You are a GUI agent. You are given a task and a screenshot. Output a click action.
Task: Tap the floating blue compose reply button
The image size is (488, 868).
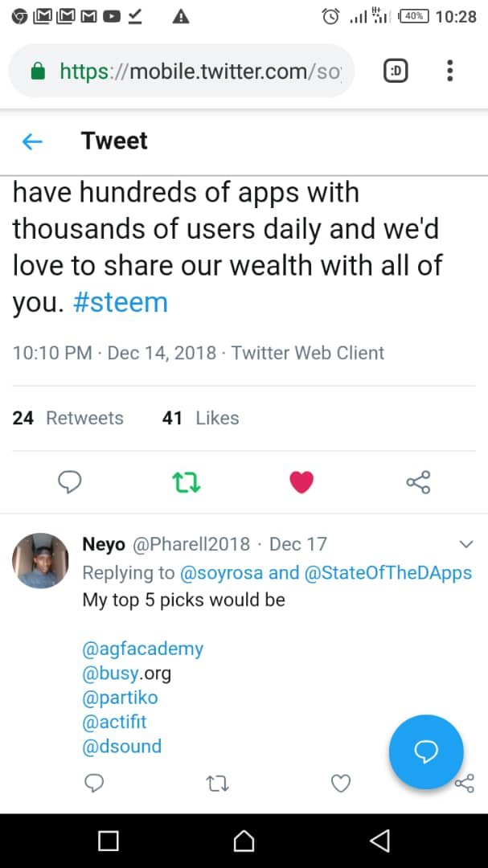[425, 751]
